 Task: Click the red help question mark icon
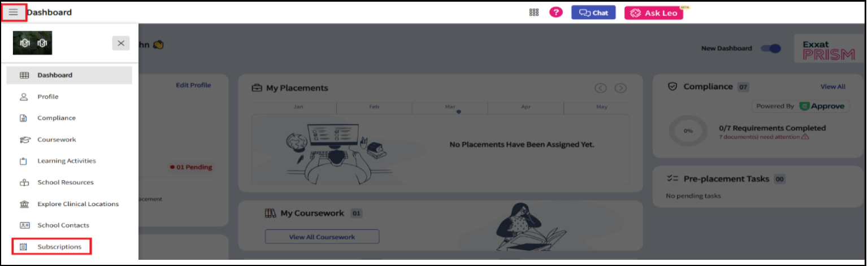pyautogui.click(x=556, y=12)
